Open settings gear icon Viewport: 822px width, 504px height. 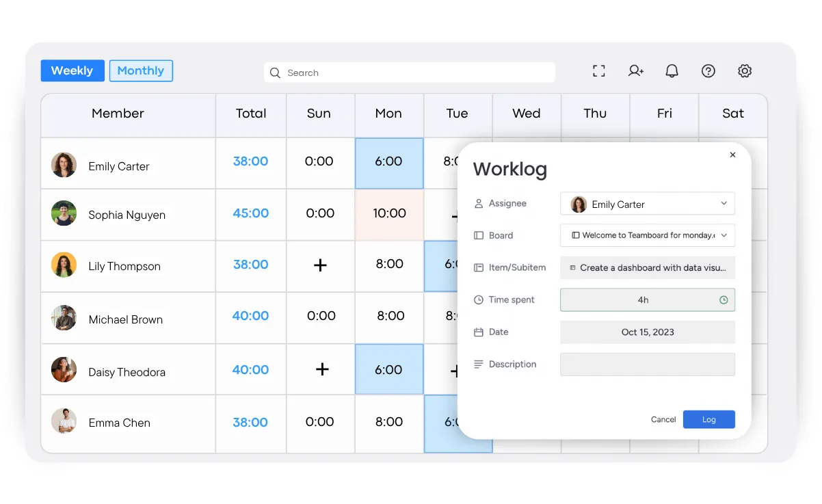(x=745, y=70)
